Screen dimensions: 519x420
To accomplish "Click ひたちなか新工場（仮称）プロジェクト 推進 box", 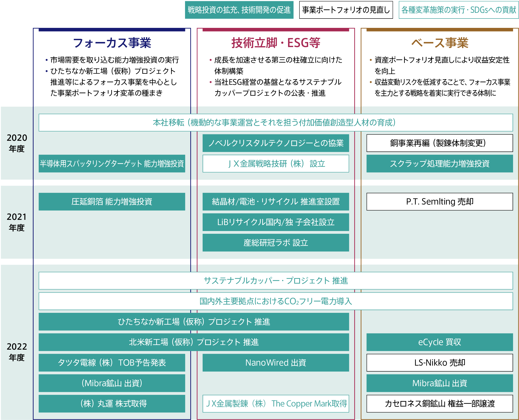I will point(194,322).
